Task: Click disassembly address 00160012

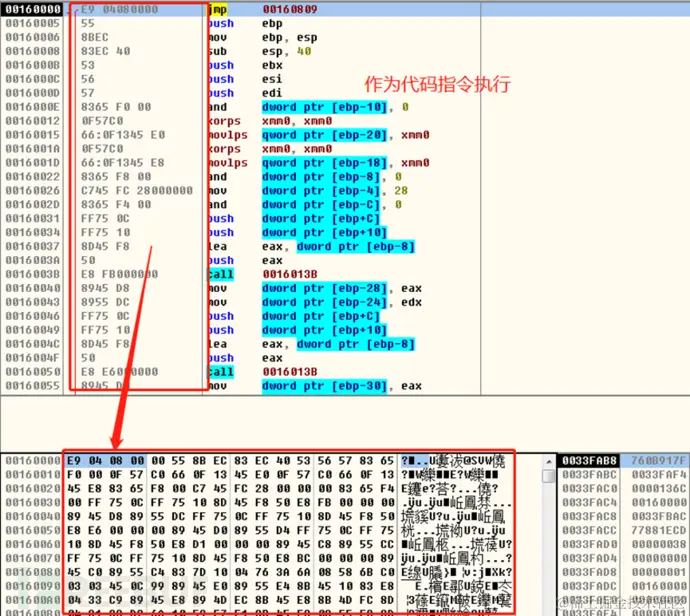Action: pos(33,121)
